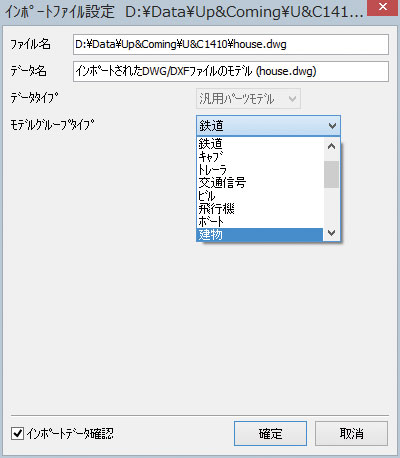This screenshot has width=400, height=458.
Task: Choose the highlighted 建物 option
Action: [260, 235]
